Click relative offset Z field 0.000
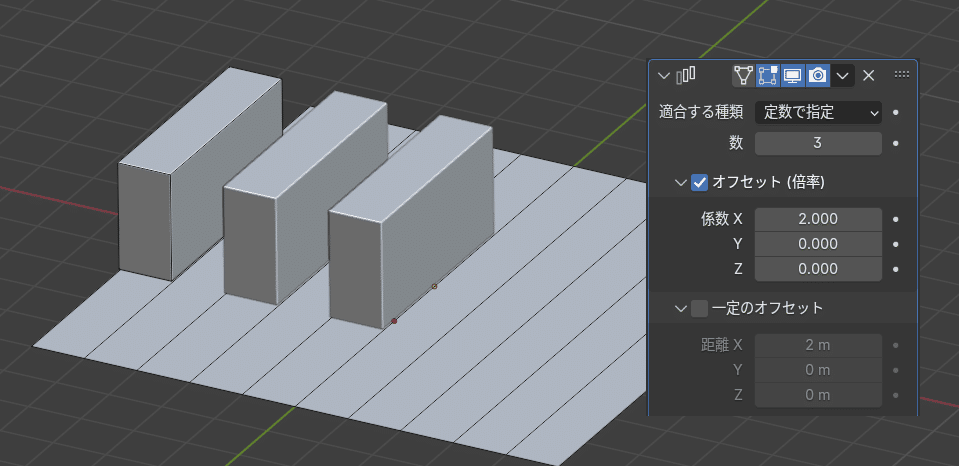Image resolution: width=959 pixels, height=466 pixels. 818,269
